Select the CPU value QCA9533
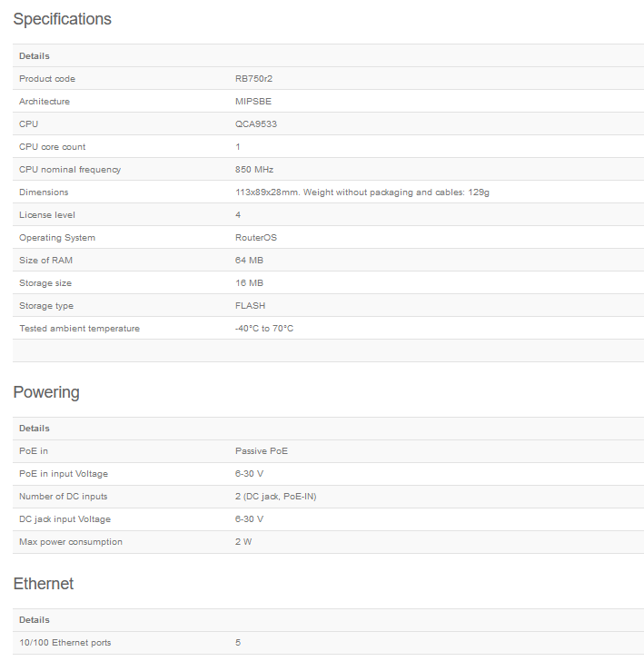The width and height of the screenshot is (644, 671). [x=256, y=124]
